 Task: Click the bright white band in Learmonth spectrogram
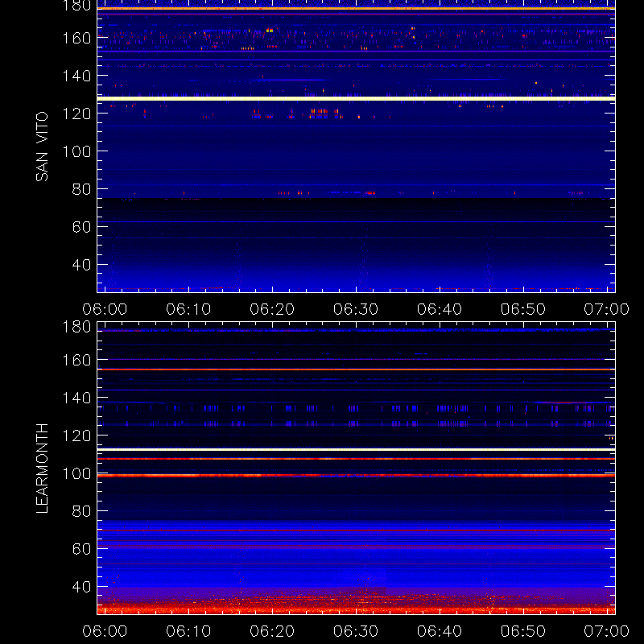coord(356,450)
